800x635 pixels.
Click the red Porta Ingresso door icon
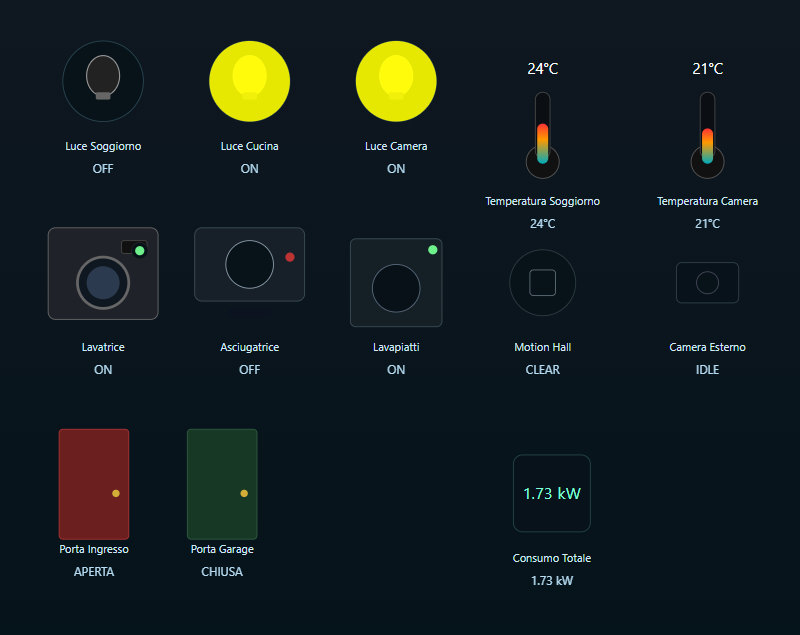pos(94,484)
